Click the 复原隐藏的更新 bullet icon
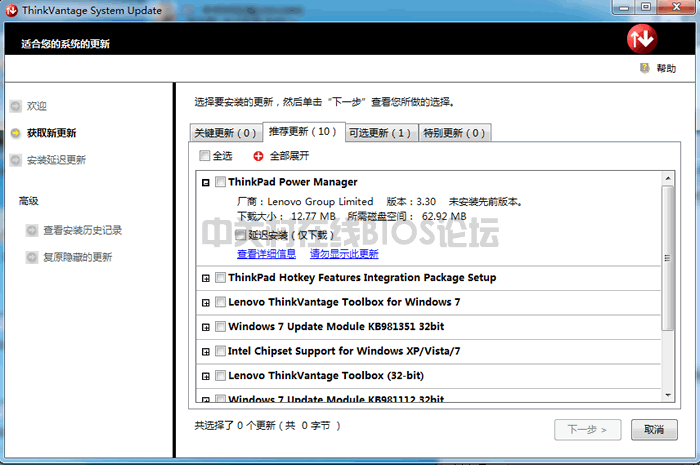The image size is (700, 465). click(32, 257)
